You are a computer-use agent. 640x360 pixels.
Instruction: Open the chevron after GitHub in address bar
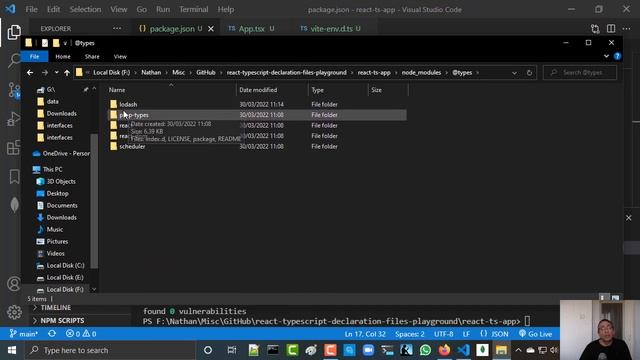tap(221, 73)
